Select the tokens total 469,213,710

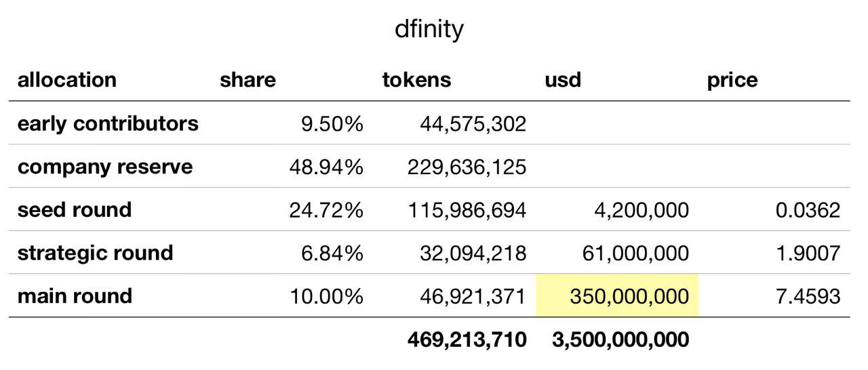pos(467,341)
